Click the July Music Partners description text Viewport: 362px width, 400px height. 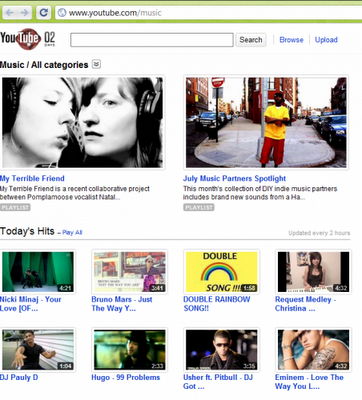[x=260, y=193]
